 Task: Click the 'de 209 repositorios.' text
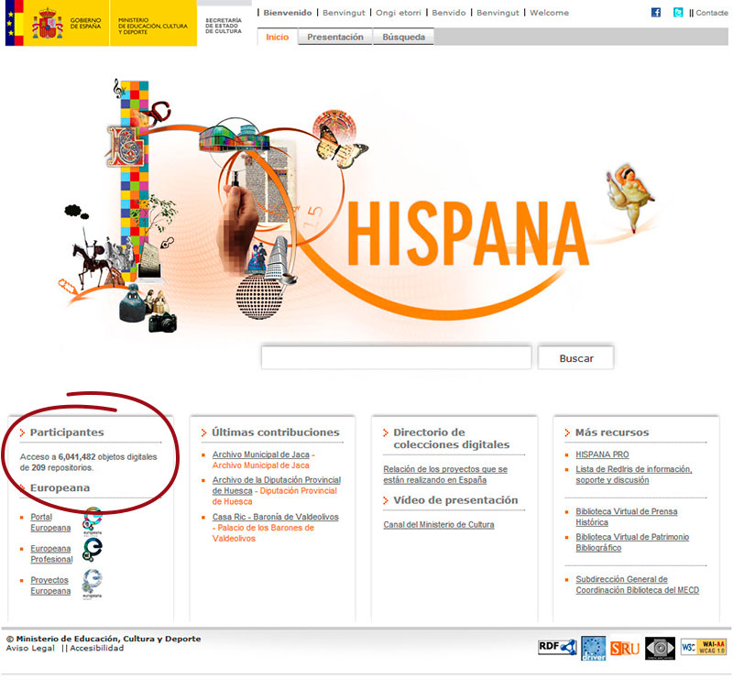point(57,467)
